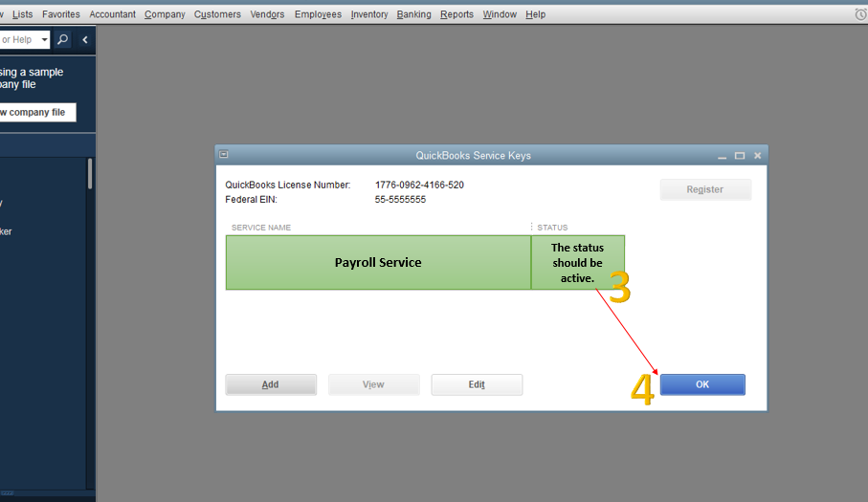The width and height of the screenshot is (868, 502).
Task: Open the Accountant menu
Action: pos(112,14)
